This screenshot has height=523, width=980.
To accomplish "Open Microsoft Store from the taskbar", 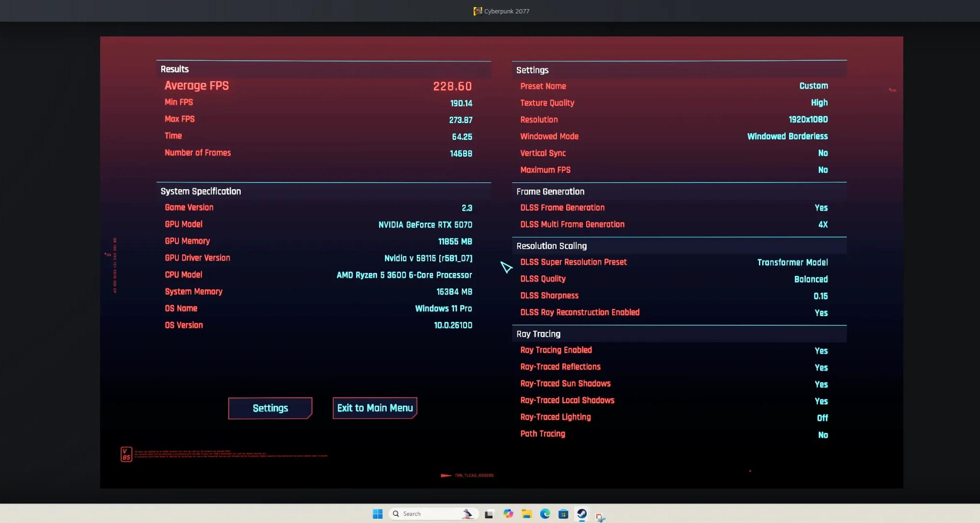I will (x=563, y=514).
